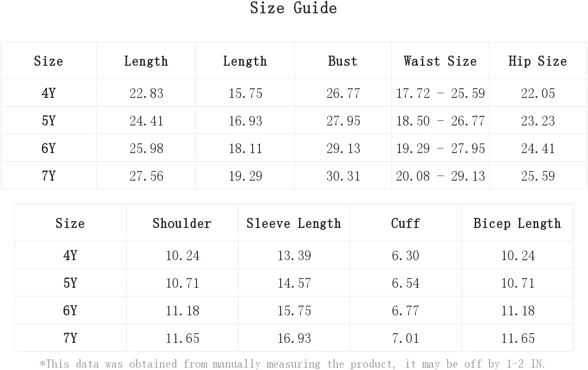Select the Bust column header
The image size is (588, 370).
343,61
